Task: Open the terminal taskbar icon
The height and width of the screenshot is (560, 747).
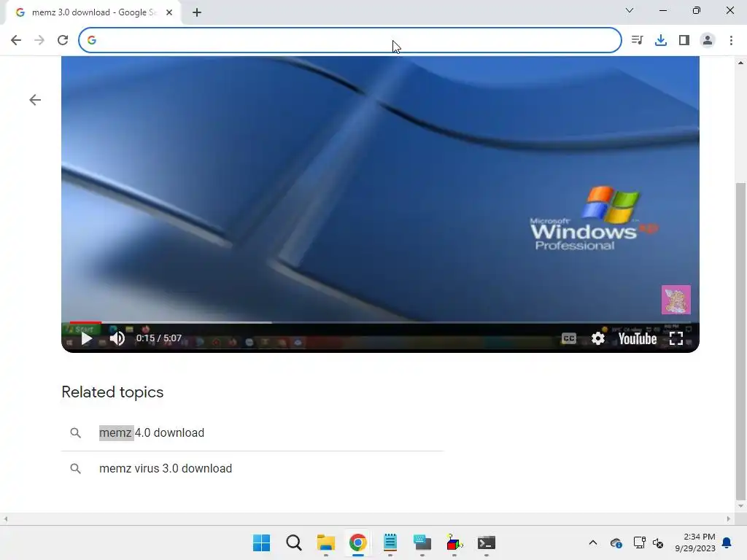Action: [487, 542]
